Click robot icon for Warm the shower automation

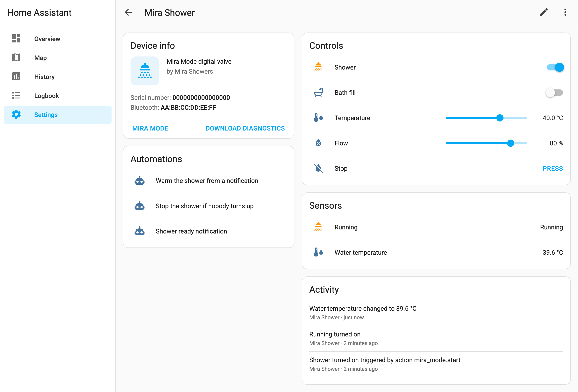click(x=140, y=181)
